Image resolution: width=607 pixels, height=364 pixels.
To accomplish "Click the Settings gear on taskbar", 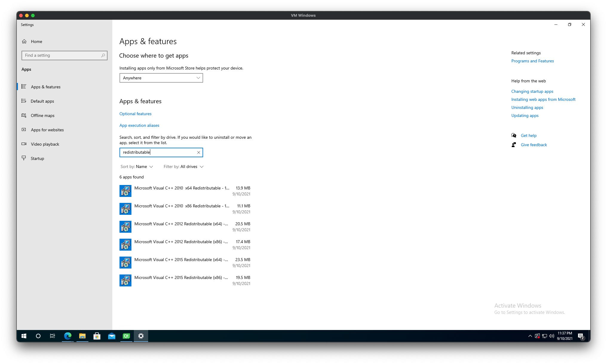I will pos(141,336).
